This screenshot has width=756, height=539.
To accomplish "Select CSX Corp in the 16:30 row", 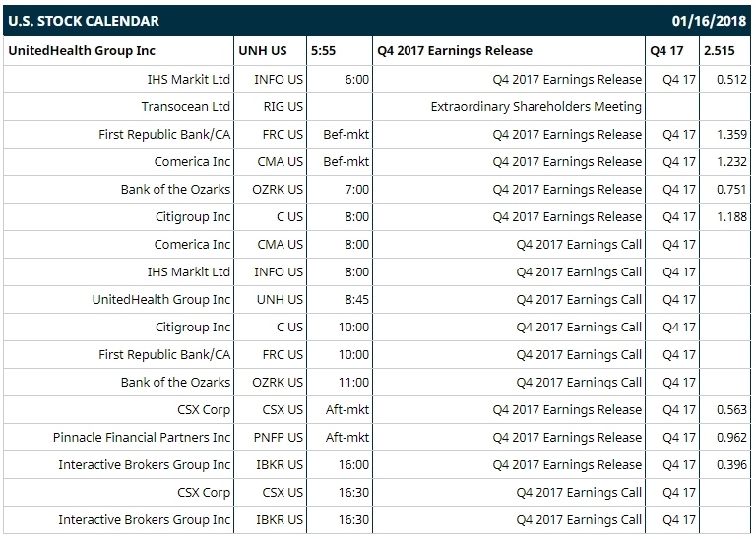I will 204,492.
